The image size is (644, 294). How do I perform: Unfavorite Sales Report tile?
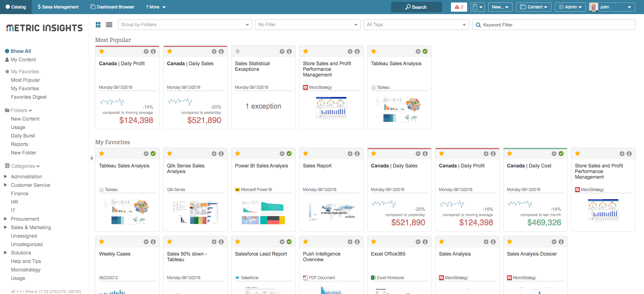click(x=306, y=153)
